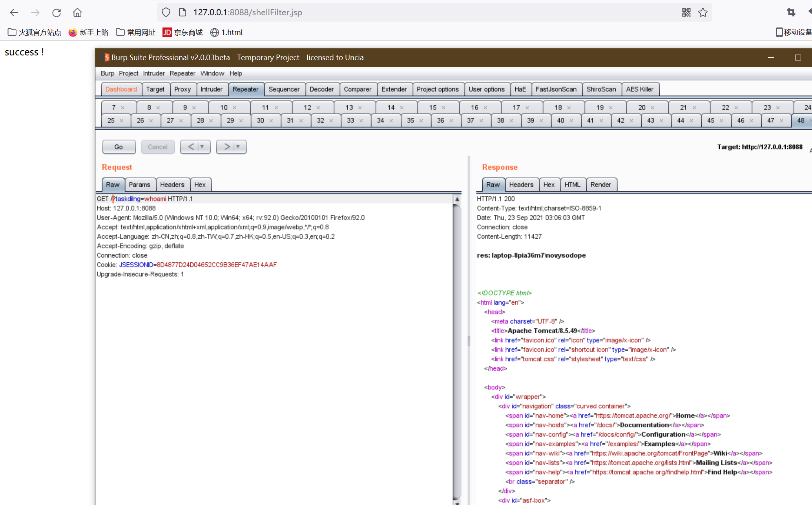Click the Cancel button

tap(158, 147)
